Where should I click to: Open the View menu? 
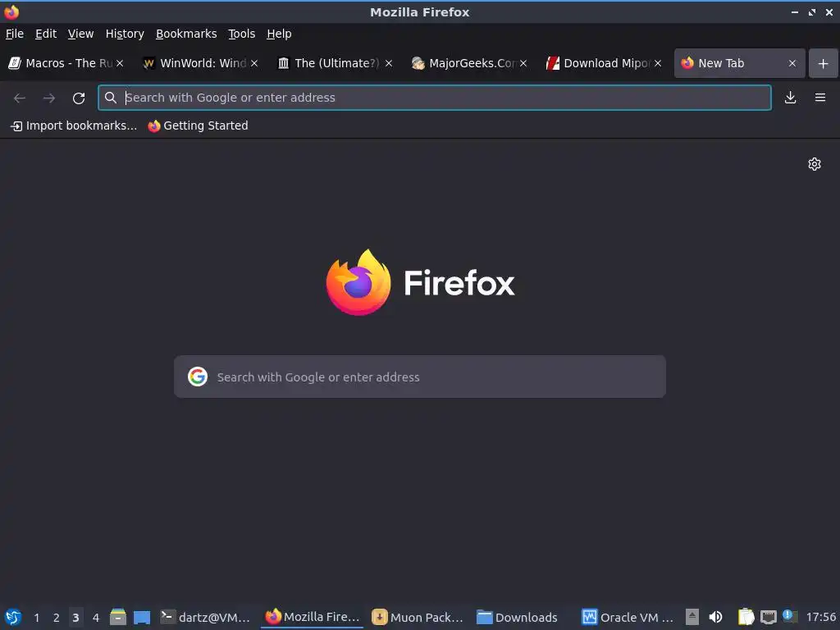pyautogui.click(x=80, y=34)
